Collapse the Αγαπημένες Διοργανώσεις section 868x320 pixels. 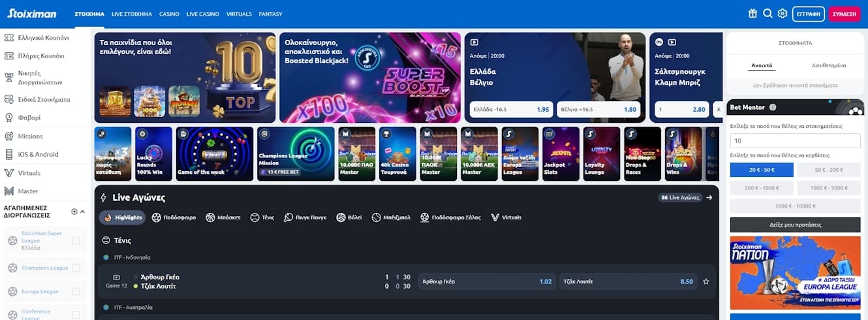83,212
